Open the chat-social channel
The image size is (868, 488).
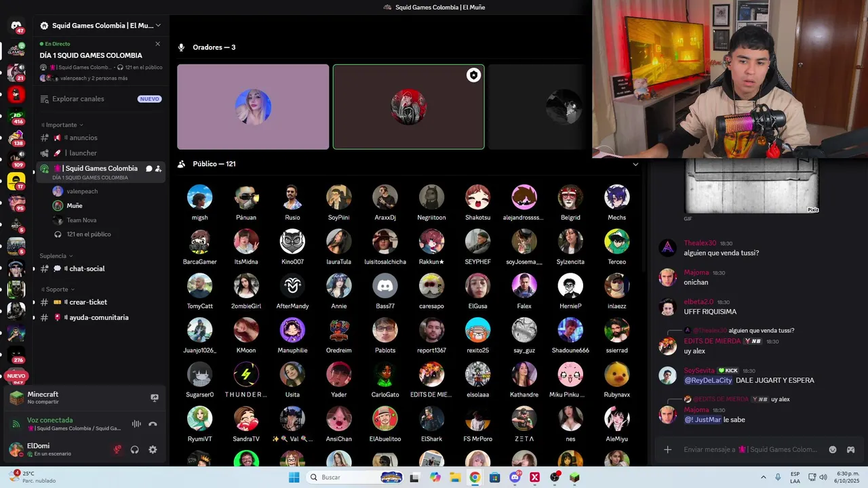point(100,268)
